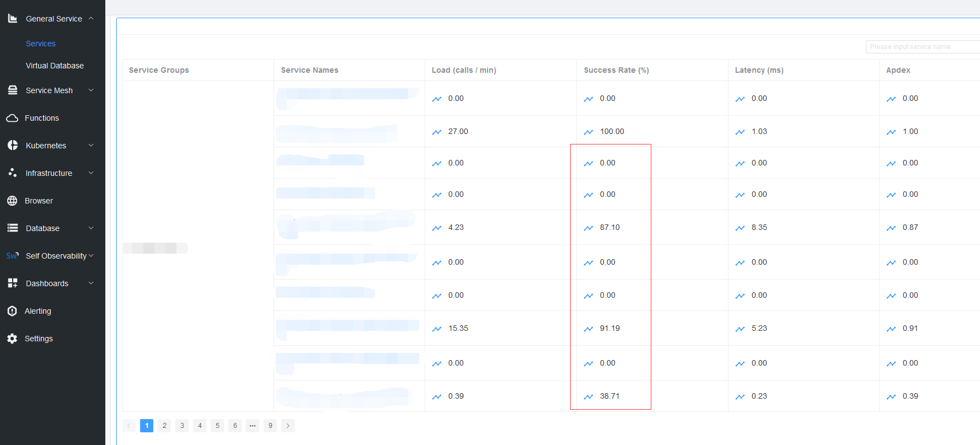The image size is (980, 445).
Task: Expand the Kubernetes menu chevron
Action: (x=91, y=145)
